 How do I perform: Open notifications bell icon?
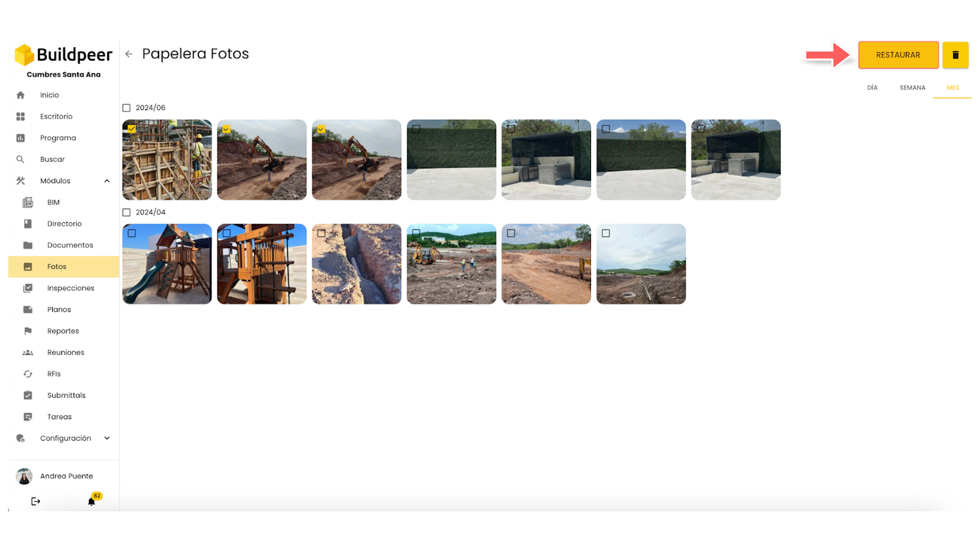(x=91, y=501)
